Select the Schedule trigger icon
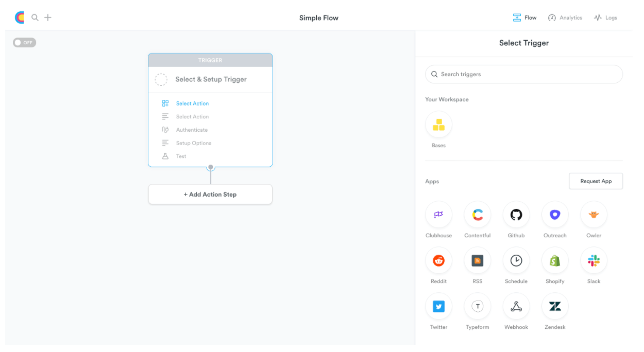Image resolution: width=644 pixels, height=352 pixels. pyautogui.click(x=516, y=260)
